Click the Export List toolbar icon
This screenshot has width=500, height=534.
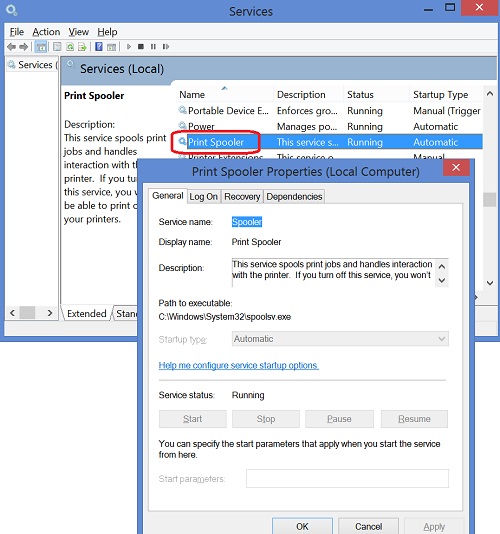pos(82,47)
